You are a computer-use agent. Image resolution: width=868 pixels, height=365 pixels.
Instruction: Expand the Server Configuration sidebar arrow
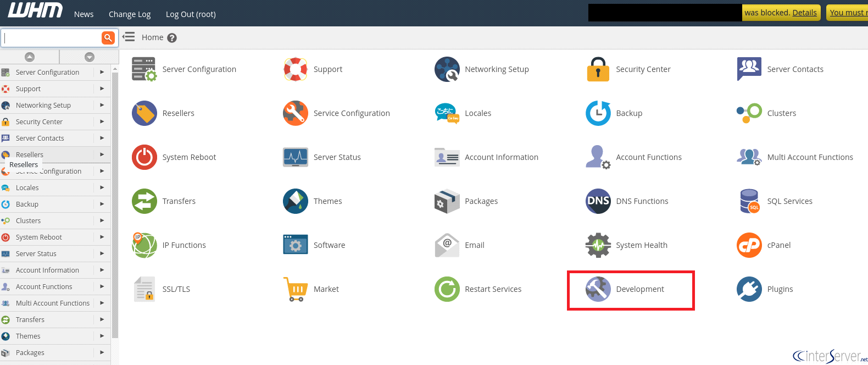[102, 72]
